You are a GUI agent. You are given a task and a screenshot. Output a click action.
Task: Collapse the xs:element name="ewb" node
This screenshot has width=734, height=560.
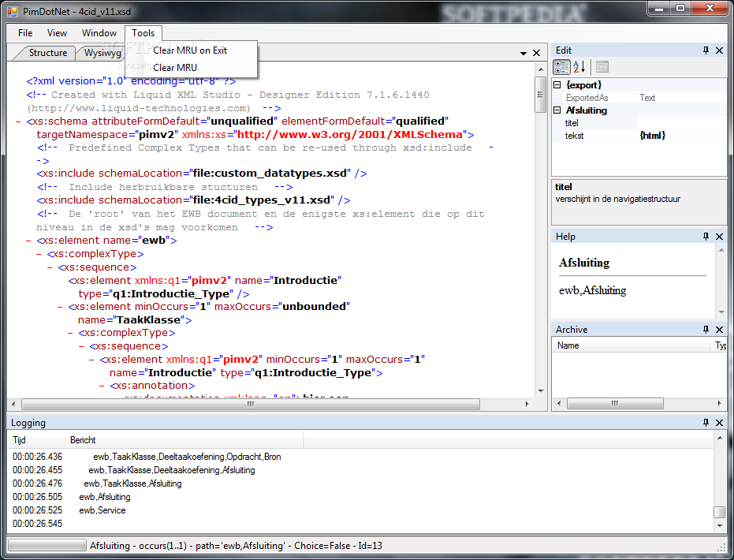28,241
